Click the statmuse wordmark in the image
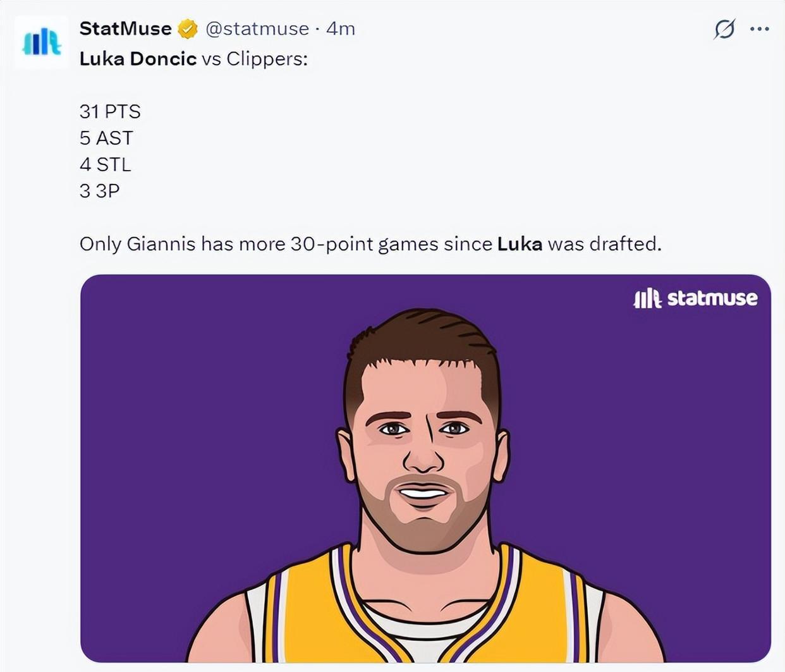The image size is (785, 672). coord(712,298)
